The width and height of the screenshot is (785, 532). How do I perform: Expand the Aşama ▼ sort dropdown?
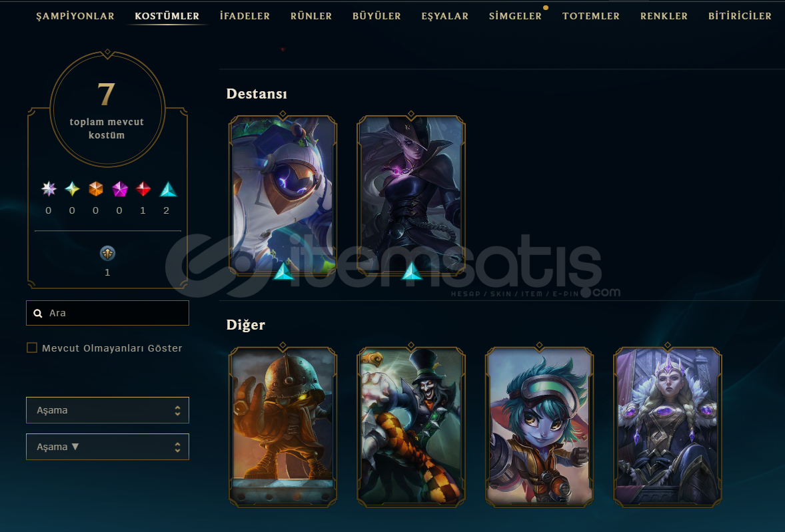pyautogui.click(x=108, y=447)
